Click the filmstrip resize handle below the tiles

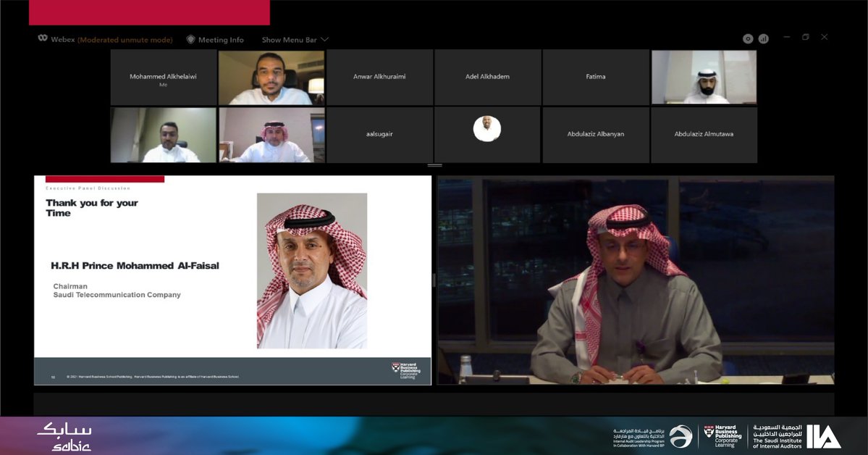point(435,164)
